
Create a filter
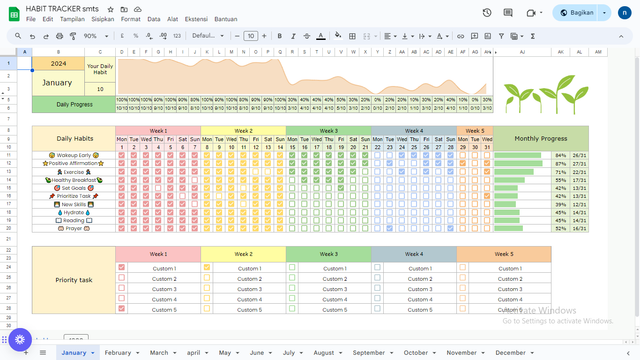(501, 36)
